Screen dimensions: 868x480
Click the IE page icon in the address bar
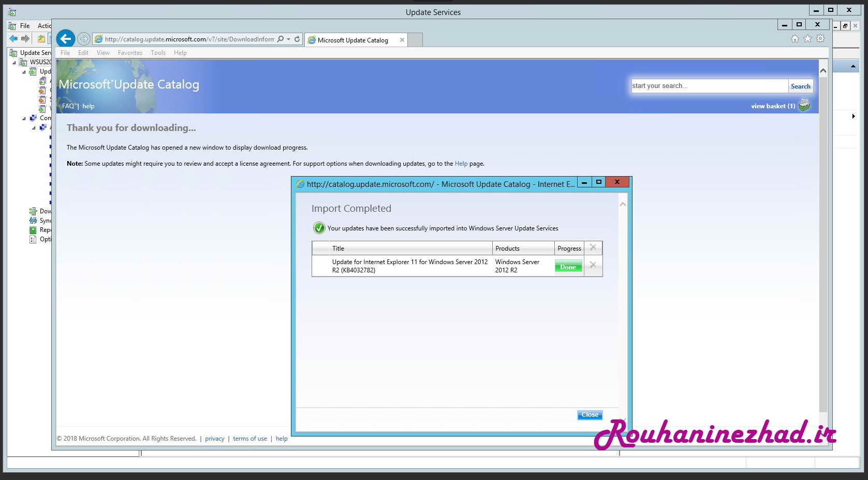(98, 39)
